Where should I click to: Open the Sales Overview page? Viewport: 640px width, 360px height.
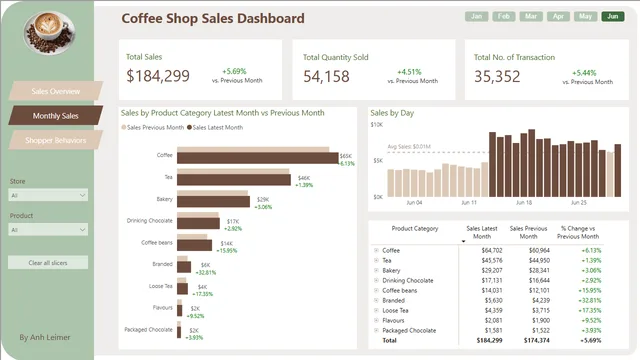click(x=56, y=91)
